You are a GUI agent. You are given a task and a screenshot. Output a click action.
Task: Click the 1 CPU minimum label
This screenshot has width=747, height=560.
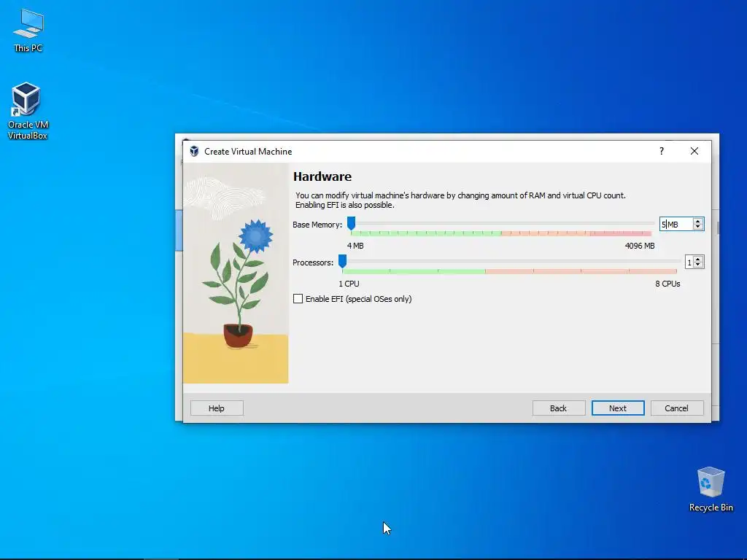tap(349, 284)
